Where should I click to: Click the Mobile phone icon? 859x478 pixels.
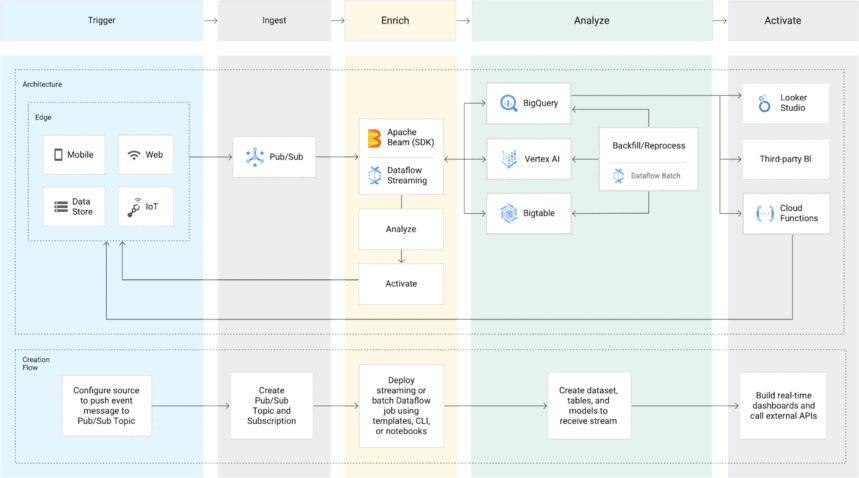point(58,155)
